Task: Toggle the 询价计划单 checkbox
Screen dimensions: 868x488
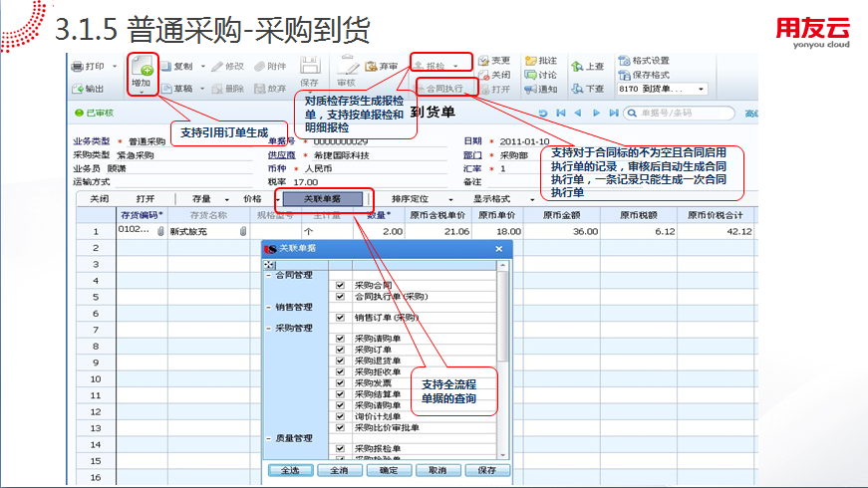Action: click(x=340, y=416)
